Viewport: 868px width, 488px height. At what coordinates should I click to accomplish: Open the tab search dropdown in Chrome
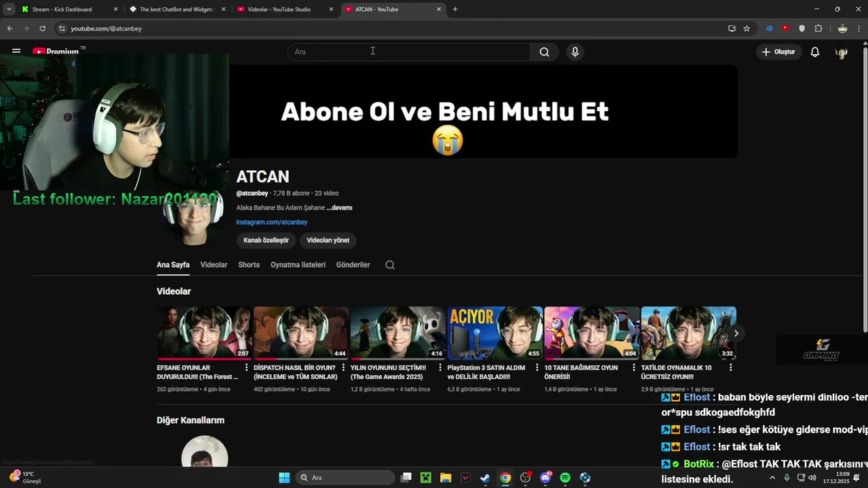[x=9, y=9]
